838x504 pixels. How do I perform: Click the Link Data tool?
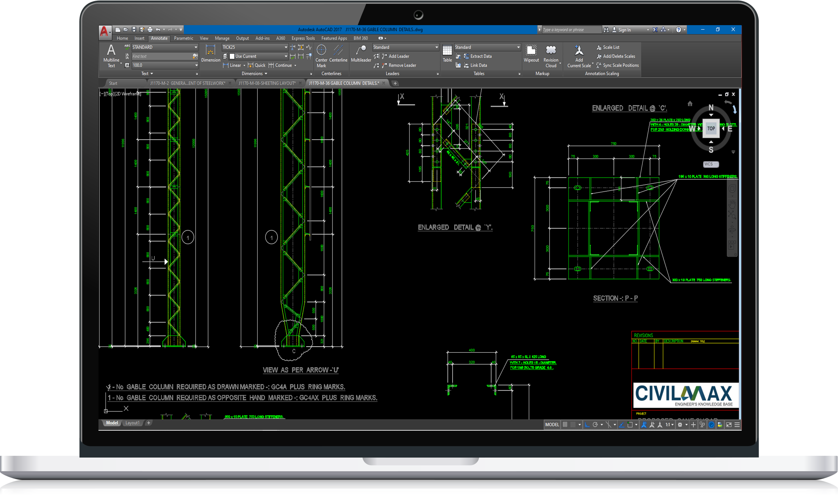(475, 65)
